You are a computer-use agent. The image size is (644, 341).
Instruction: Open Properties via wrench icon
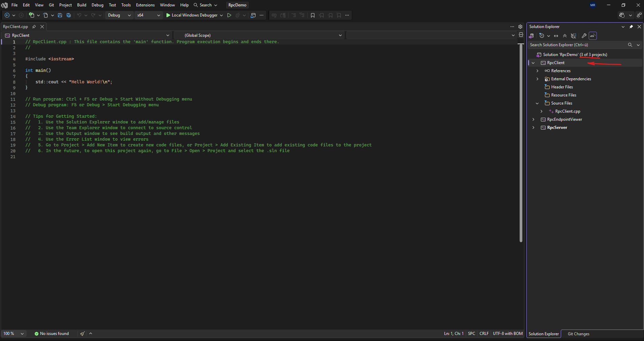[x=584, y=36]
